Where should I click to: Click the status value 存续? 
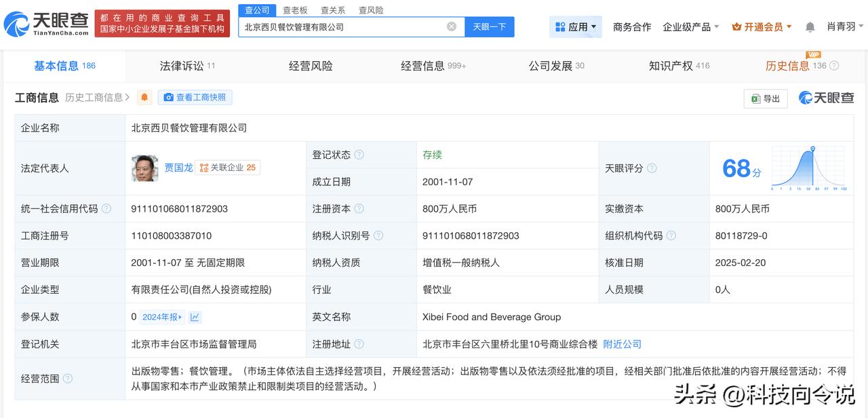coord(432,155)
